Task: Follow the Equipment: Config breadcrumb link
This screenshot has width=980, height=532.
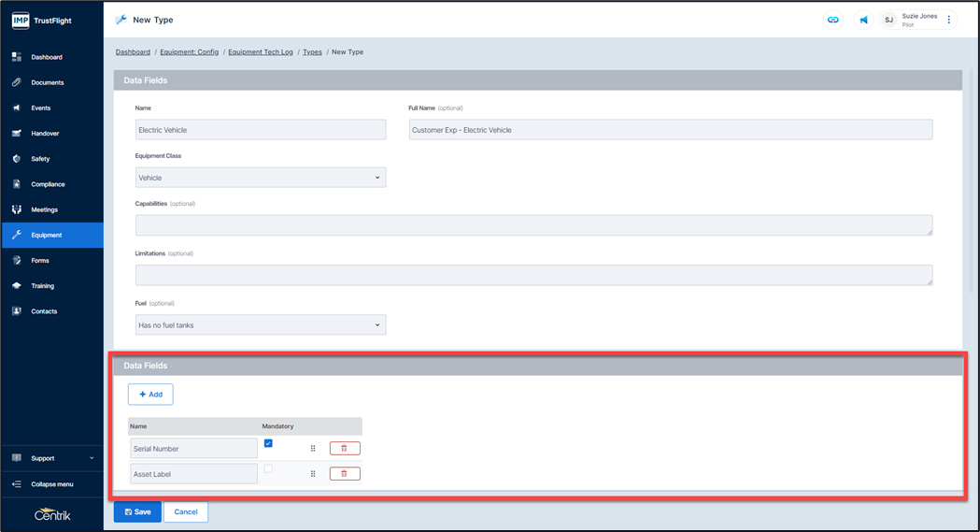Action: (190, 51)
